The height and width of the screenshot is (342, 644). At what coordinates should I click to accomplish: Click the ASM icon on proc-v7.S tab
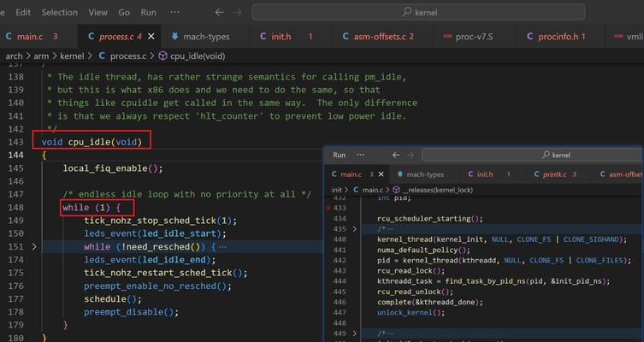[447, 37]
